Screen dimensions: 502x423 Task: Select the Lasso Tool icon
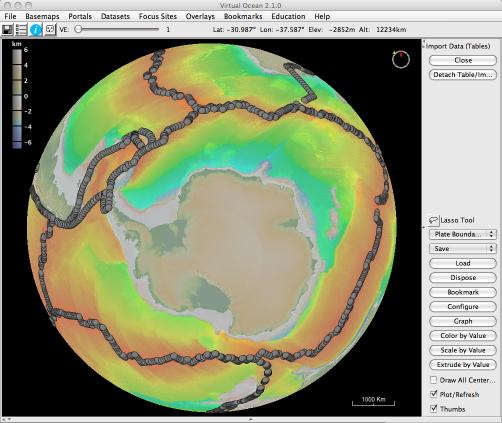click(x=433, y=220)
